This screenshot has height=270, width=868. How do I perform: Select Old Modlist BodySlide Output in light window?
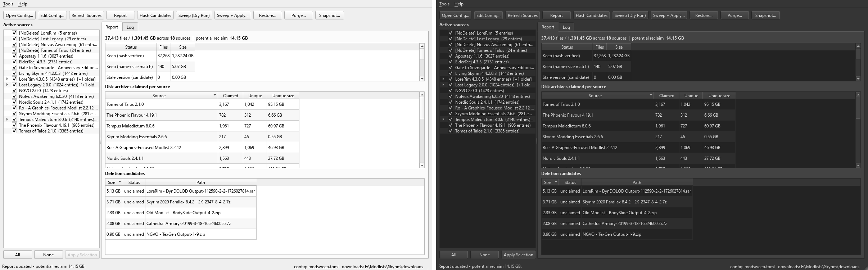[x=181, y=213]
